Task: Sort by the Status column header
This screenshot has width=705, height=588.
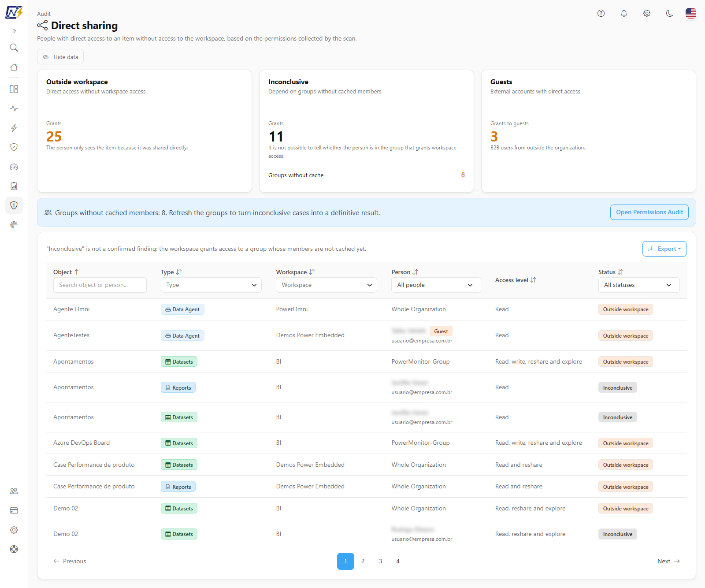Action: [611, 272]
